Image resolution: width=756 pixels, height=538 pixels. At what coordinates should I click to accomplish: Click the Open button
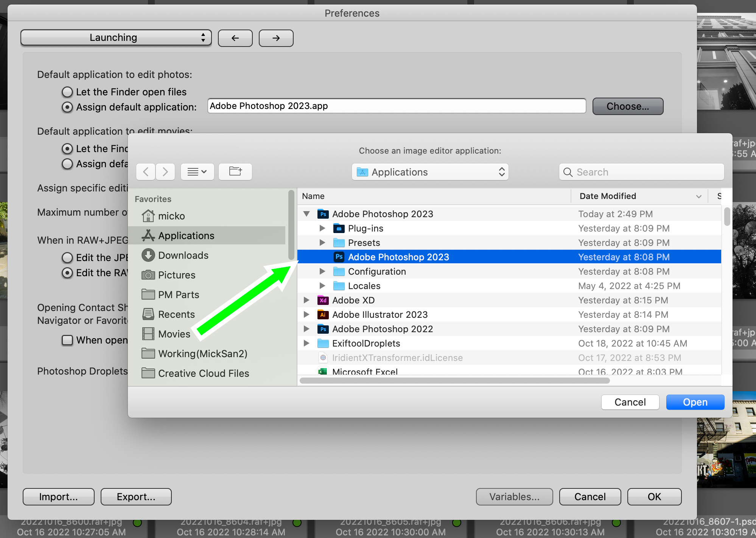pyautogui.click(x=695, y=402)
